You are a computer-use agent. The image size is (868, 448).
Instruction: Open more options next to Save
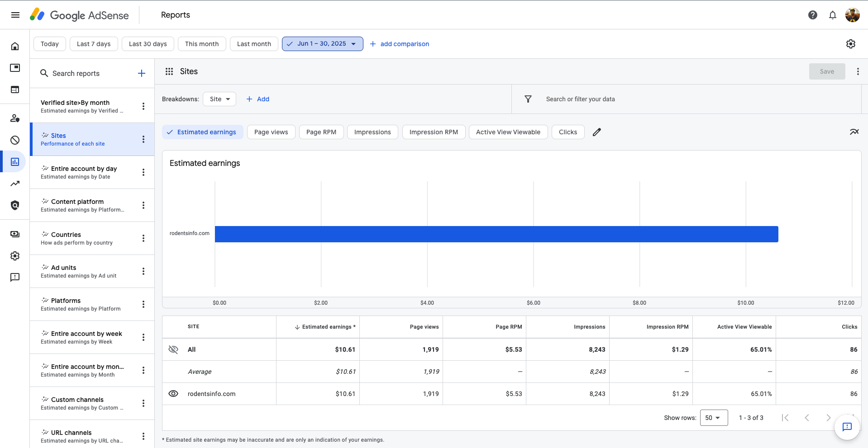(x=858, y=71)
